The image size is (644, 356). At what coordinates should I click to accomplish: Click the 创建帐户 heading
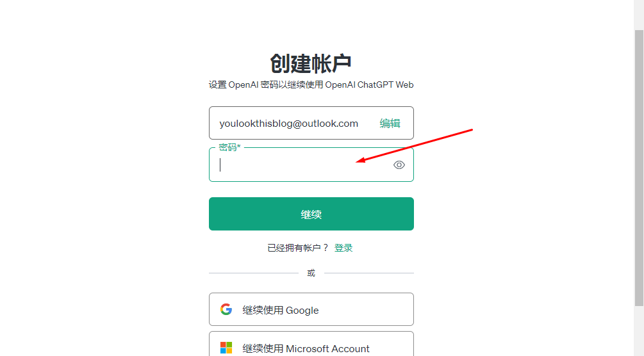pos(311,63)
